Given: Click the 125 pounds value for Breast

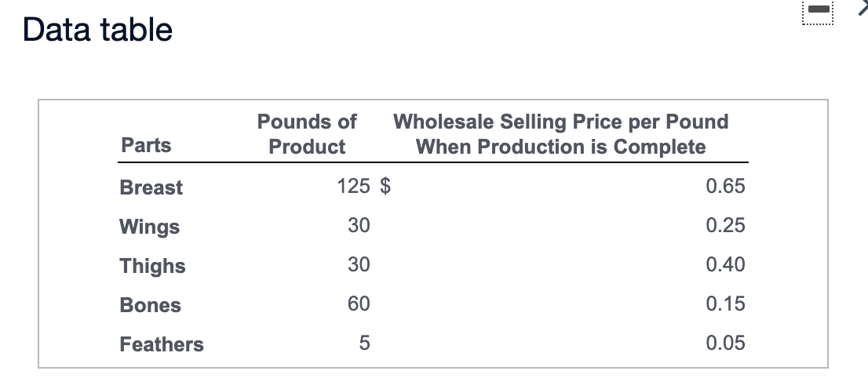Looking at the screenshot, I should [x=354, y=187].
